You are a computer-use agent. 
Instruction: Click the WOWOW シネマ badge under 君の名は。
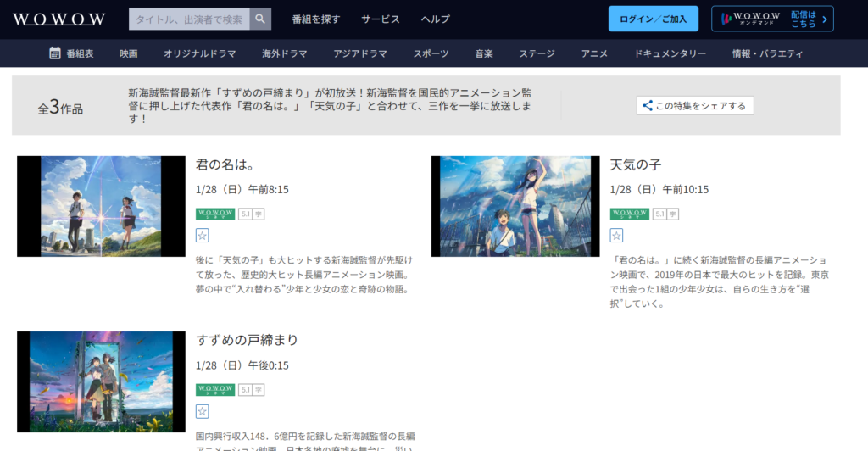point(215,214)
